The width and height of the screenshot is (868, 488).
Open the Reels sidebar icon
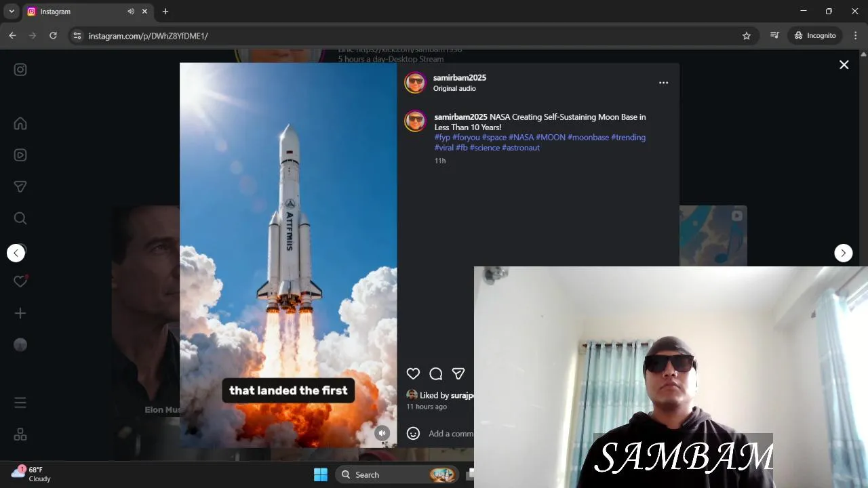tap(20, 155)
